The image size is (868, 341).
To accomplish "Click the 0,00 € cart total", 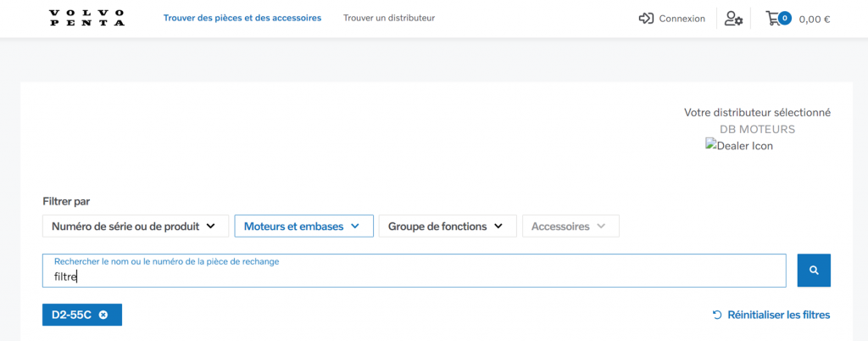I will click(x=814, y=19).
